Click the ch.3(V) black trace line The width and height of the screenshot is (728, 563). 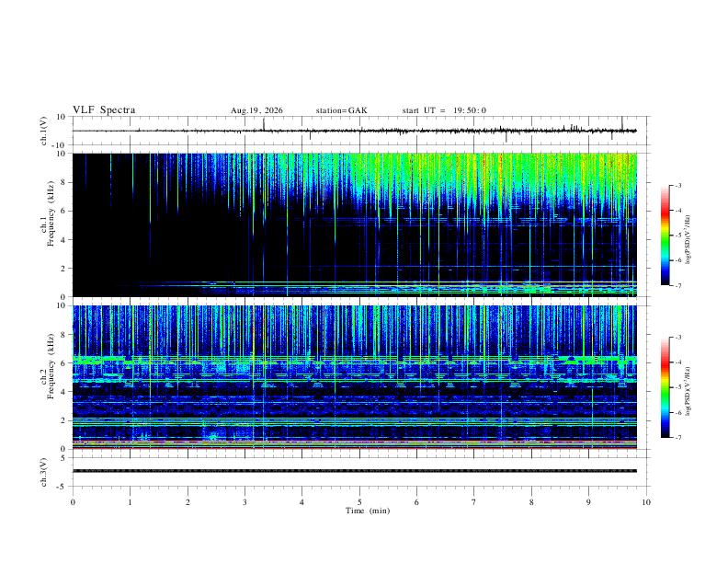(x=354, y=471)
